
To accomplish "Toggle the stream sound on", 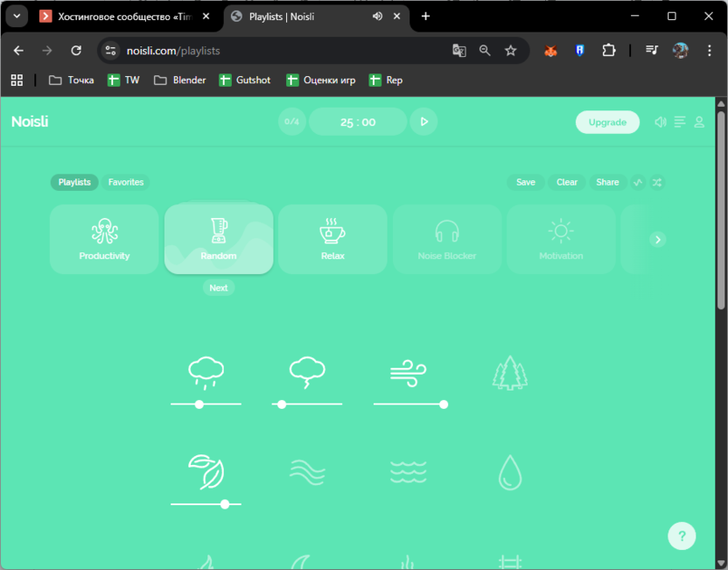I will [306, 472].
